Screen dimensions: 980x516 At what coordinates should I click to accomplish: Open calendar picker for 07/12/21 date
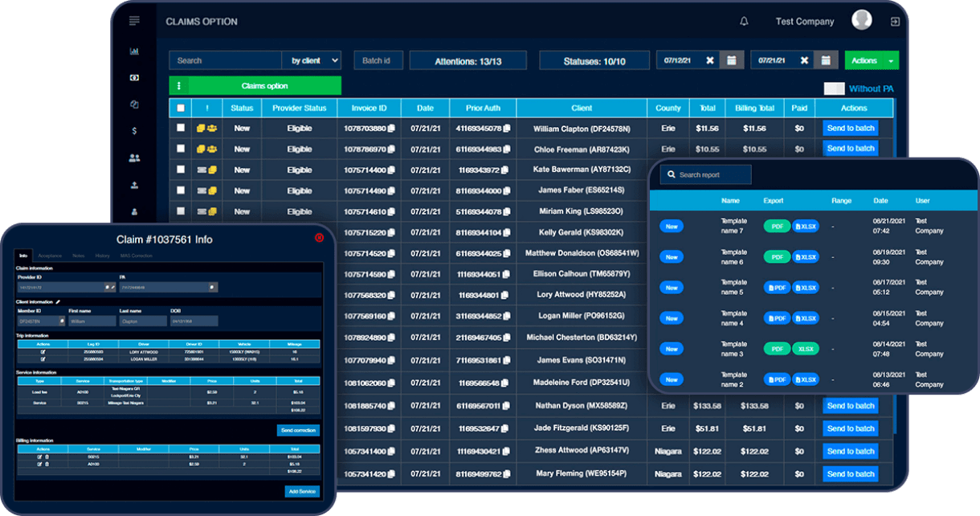pyautogui.click(x=731, y=60)
